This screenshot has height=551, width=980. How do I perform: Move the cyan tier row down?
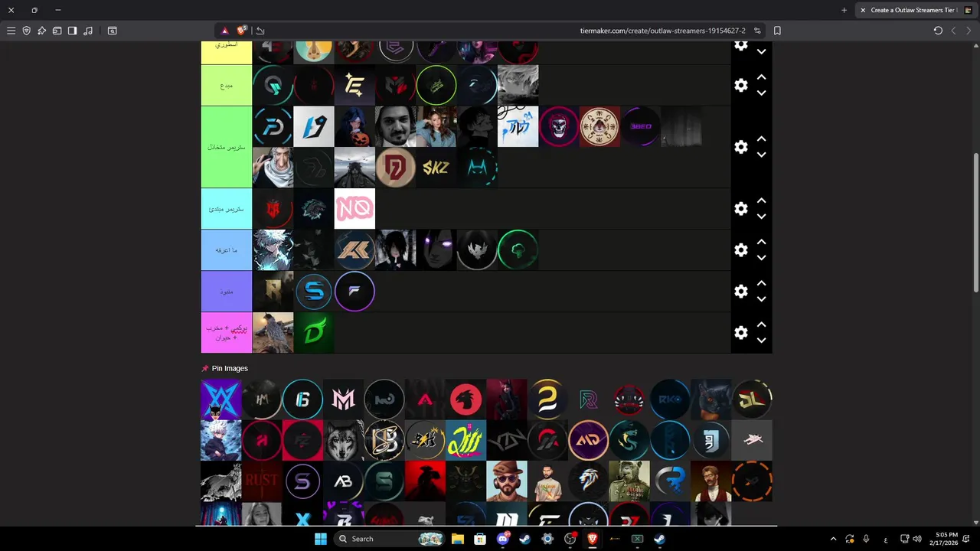pyautogui.click(x=761, y=217)
